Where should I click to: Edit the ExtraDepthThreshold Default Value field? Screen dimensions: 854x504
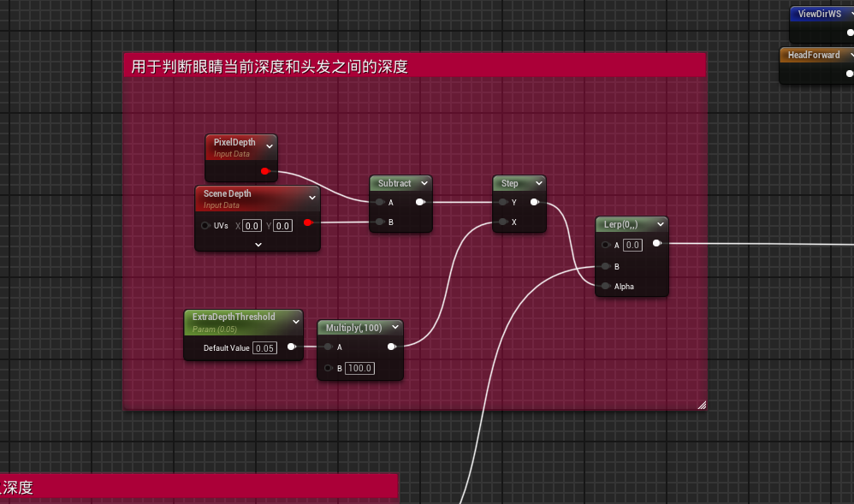[265, 348]
